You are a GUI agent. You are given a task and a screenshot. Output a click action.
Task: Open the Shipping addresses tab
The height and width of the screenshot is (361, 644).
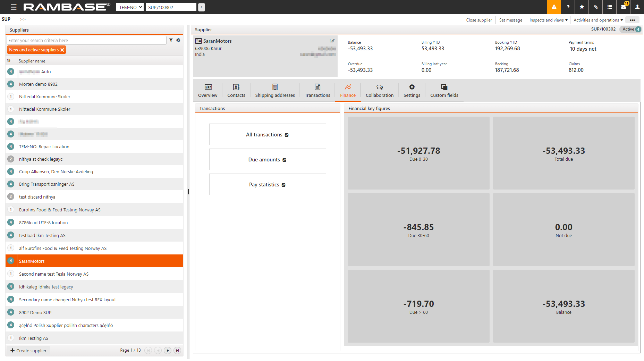point(275,90)
